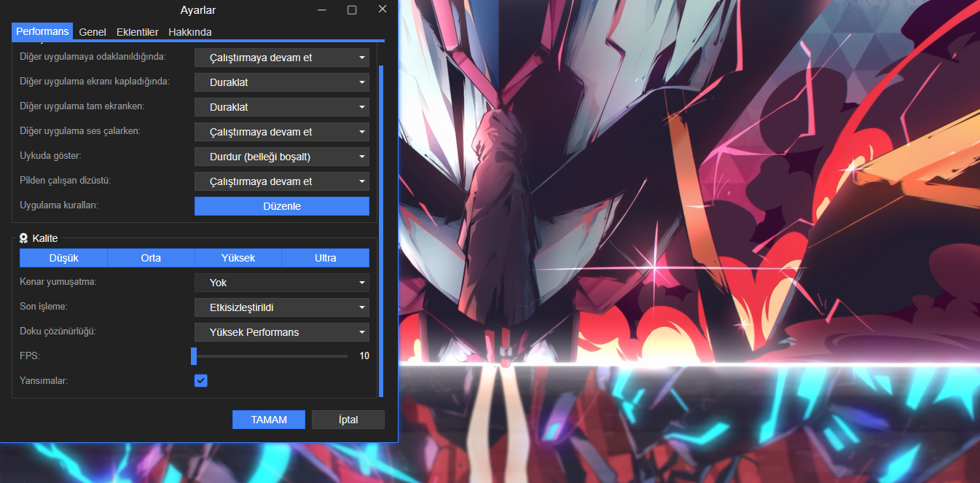Open dropdown for Diğer uygulamaya odaklanıldığında
The width and height of the screenshot is (980, 483).
(x=282, y=58)
